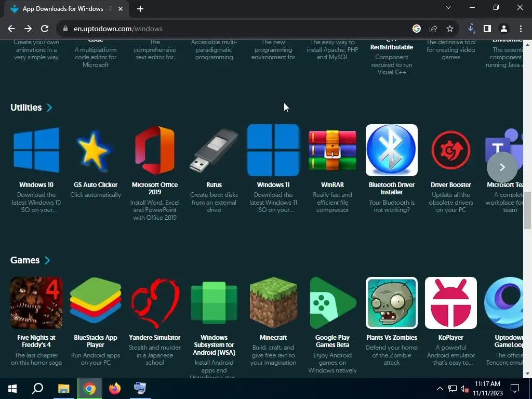The height and width of the screenshot is (399, 532).
Task: Open the Yandere Simulator heart icon
Action: click(155, 303)
